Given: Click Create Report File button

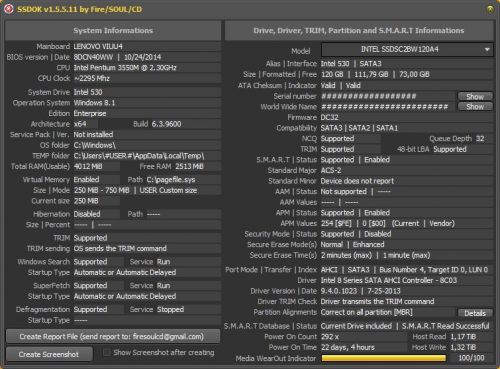Looking at the screenshot, I should (113, 336).
